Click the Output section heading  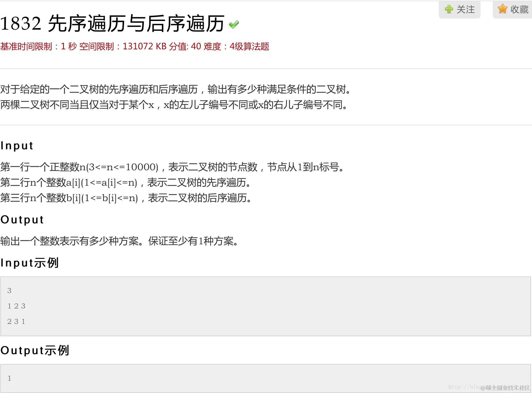22,220
